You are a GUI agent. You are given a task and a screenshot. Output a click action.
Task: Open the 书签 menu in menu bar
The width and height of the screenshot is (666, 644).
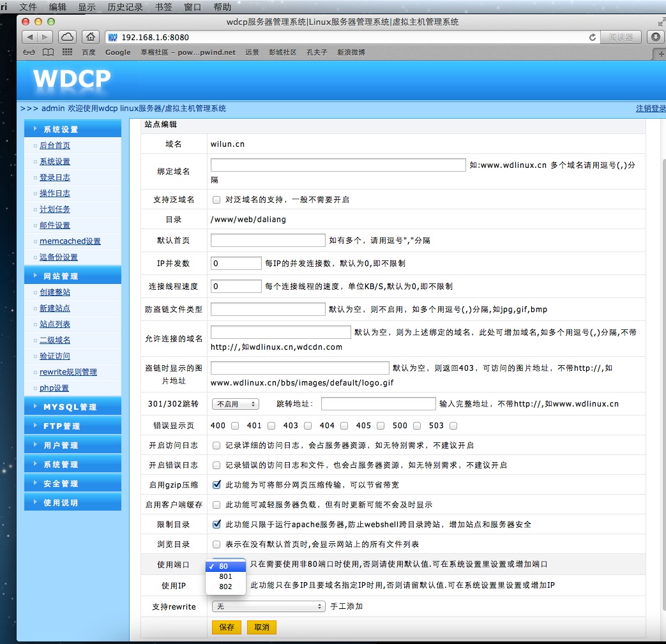[163, 7]
